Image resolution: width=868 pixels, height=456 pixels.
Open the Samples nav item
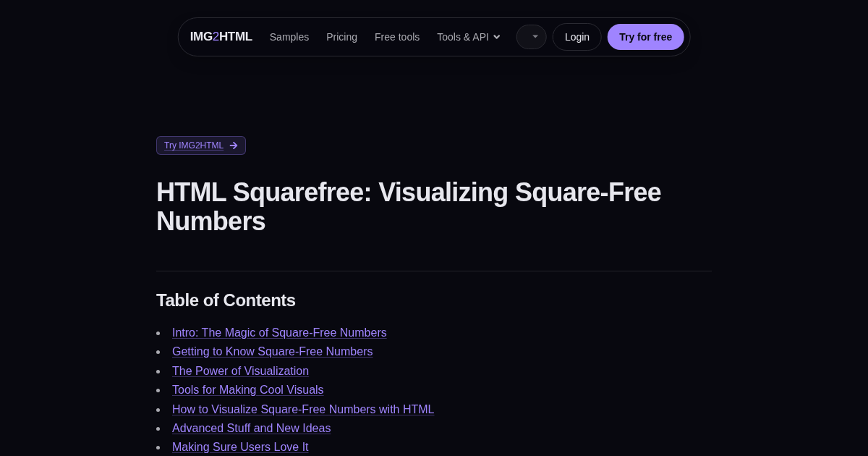click(x=289, y=37)
